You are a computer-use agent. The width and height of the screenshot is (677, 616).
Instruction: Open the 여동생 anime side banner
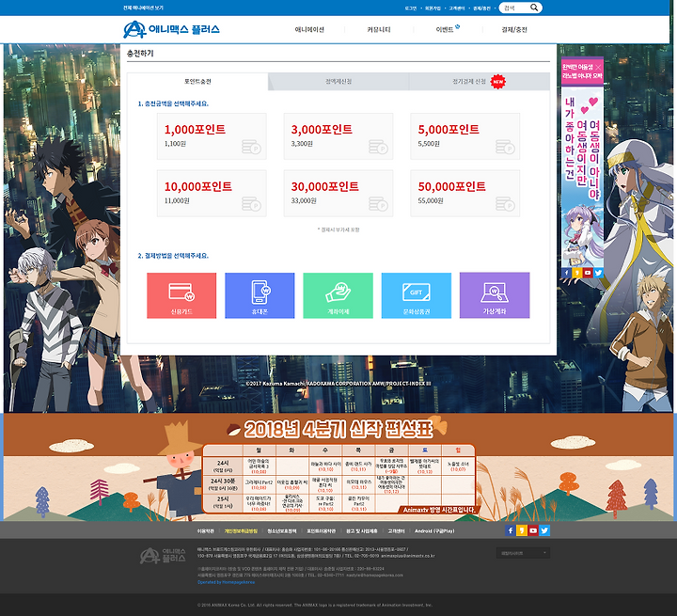(x=582, y=177)
